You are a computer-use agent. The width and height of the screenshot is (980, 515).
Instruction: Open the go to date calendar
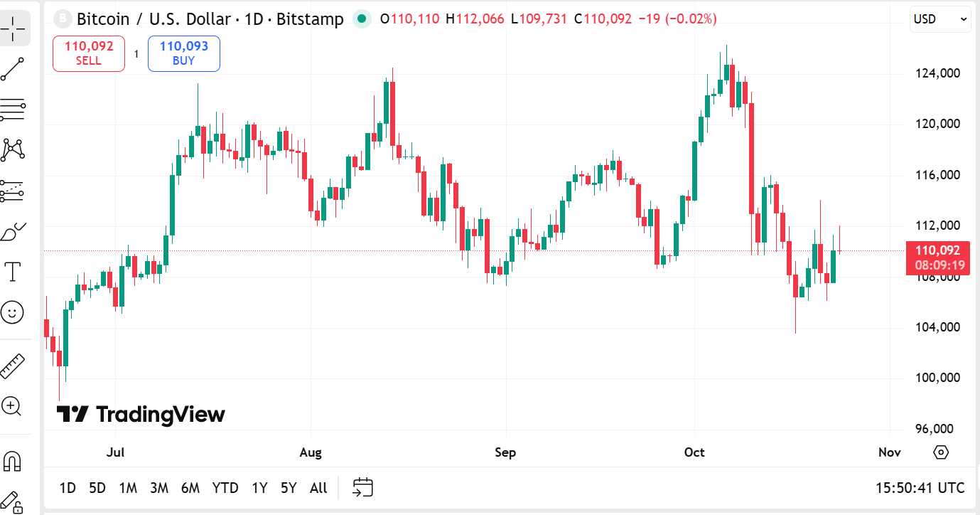362,488
